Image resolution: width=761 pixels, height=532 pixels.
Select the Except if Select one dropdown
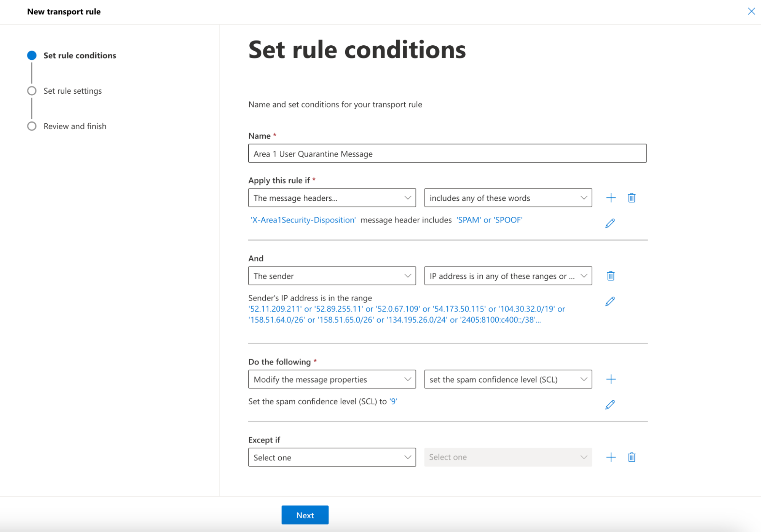pyautogui.click(x=331, y=457)
